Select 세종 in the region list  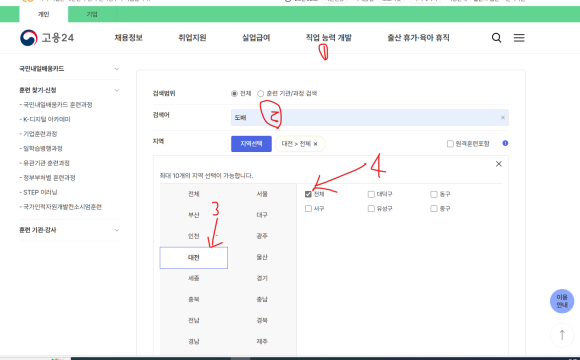tap(193, 278)
